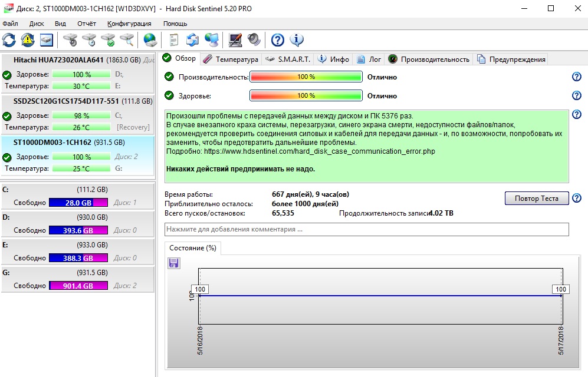Open the notepad report icon in toolbar
This screenshot has height=377, width=588.
[x=174, y=40]
